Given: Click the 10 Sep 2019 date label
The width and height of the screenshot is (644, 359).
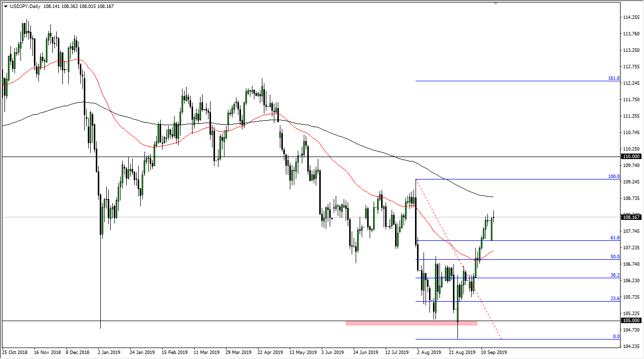Looking at the screenshot, I should pos(493,352).
